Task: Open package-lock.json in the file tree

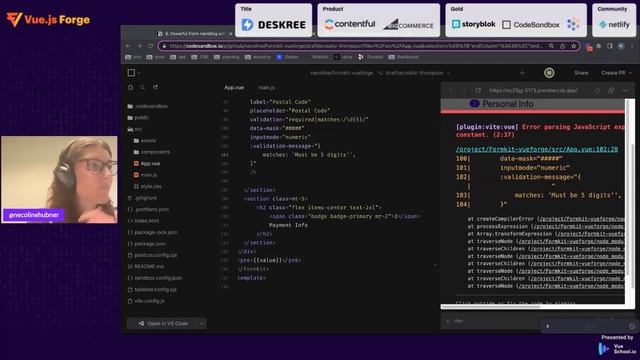Action: (153, 232)
